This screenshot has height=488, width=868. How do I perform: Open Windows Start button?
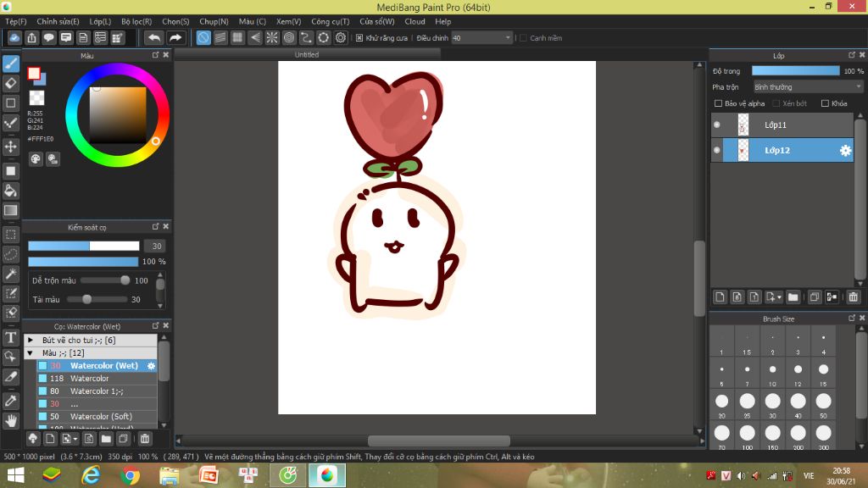[x=15, y=475]
